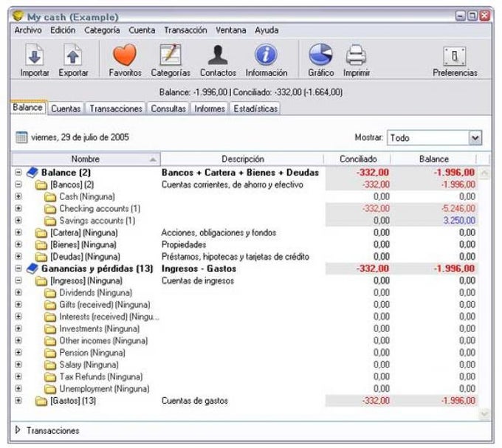The height and width of the screenshot is (448, 502).
Task: Click the Imprimir printer icon
Action: coord(356,55)
